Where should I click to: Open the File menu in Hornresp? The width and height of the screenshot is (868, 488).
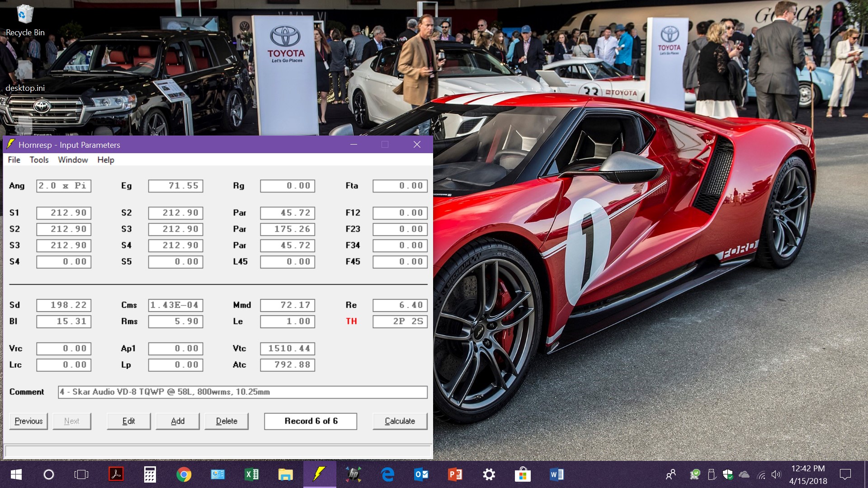pos(14,160)
